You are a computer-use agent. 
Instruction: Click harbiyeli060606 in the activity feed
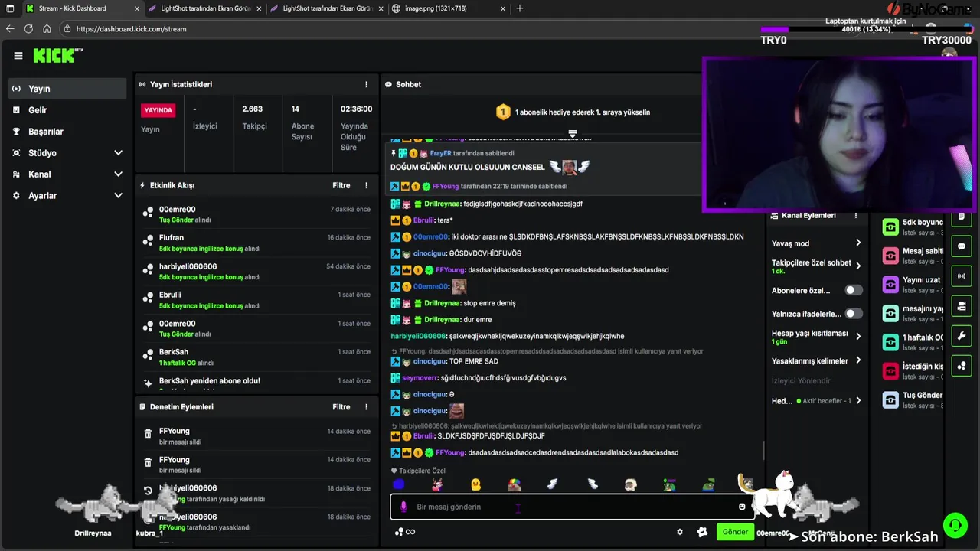click(188, 266)
